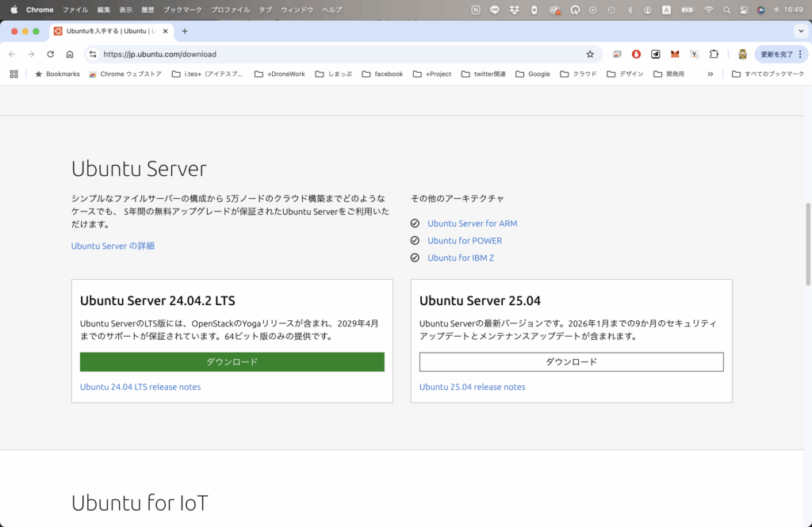Open the ヘルプ menu
Image resolution: width=812 pixels, height=527 pixels.
point(332,10)
